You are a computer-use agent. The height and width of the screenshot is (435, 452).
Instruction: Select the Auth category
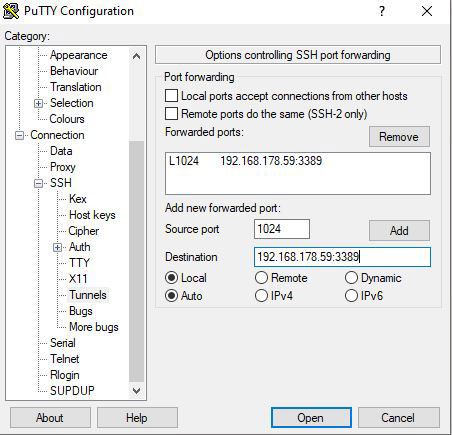click(x=80, y=247)
